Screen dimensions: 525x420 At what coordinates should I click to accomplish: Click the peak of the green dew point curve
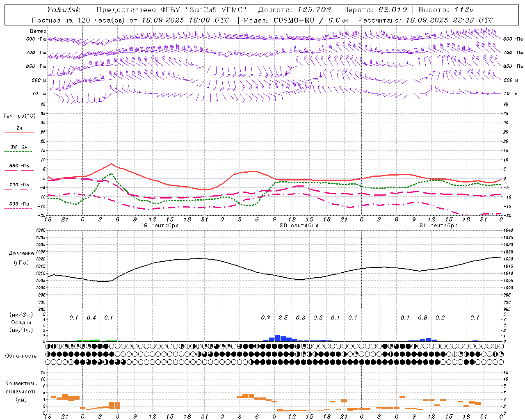click(x=112, y=174)
